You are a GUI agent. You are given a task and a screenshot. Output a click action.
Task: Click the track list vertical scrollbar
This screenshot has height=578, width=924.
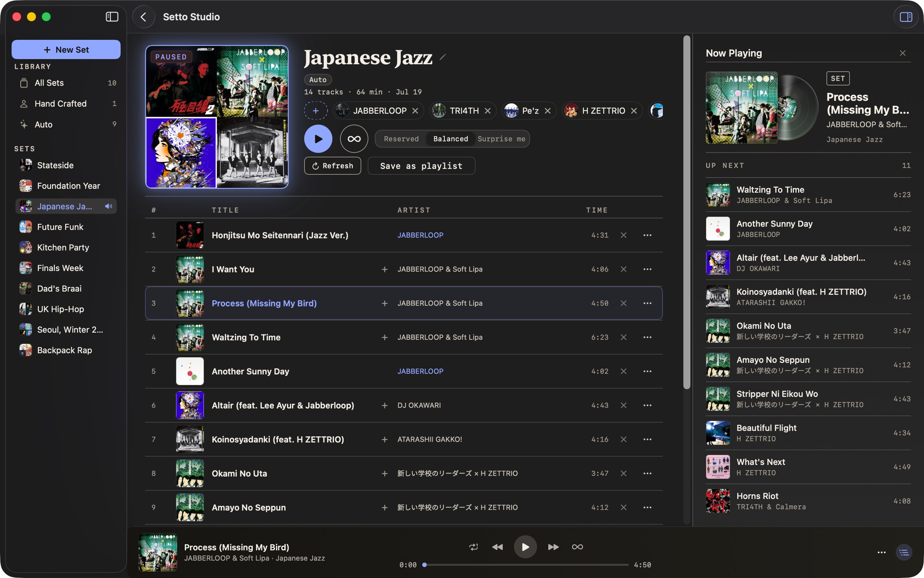[x=686, y=213]
